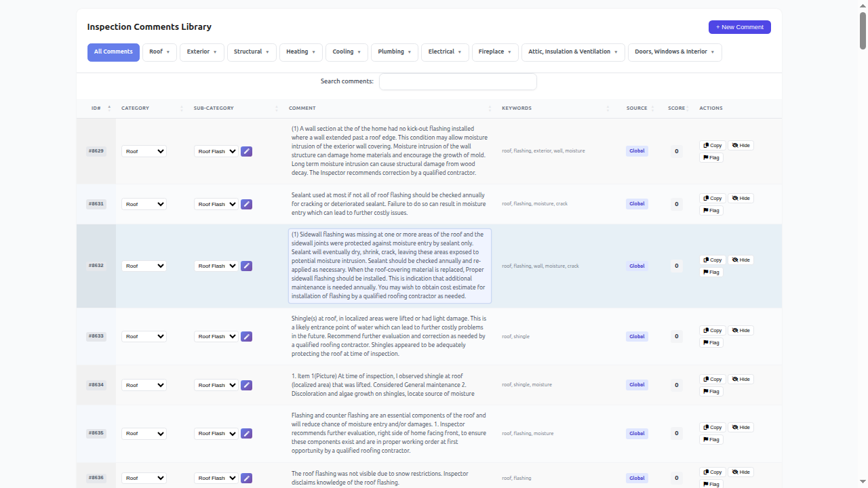868x488 pixels.
Task: Flag comment #8635 with the flag icon
Action: [x=711, y=439]
